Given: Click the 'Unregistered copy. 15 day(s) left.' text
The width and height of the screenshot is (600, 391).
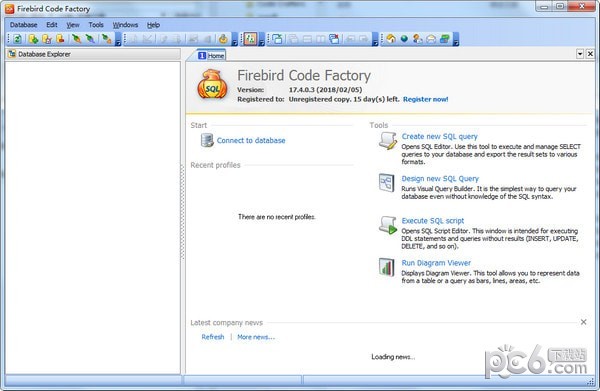Looking at the screenshot, I should pos(344,99).
